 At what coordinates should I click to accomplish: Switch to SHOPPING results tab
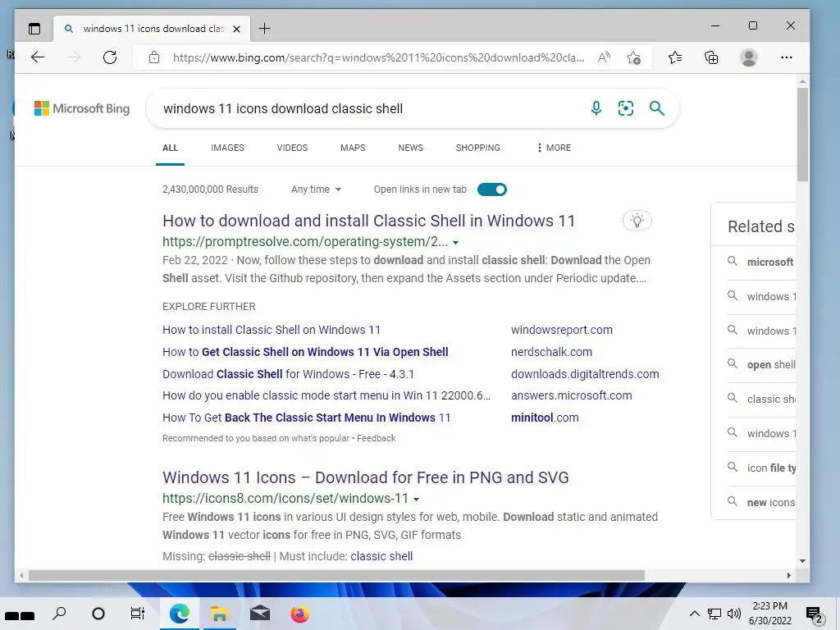(478, 148)
